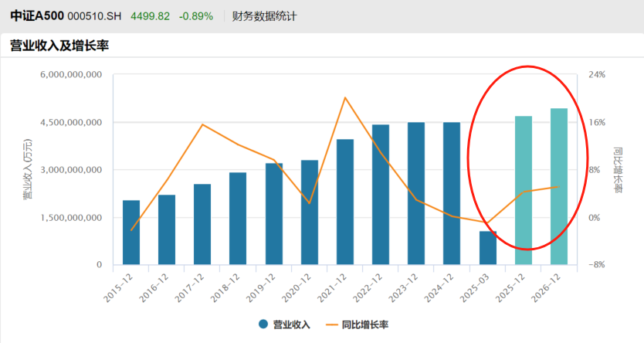Click the 中证A500 index name
644x343 pixels.
[36, 16]
